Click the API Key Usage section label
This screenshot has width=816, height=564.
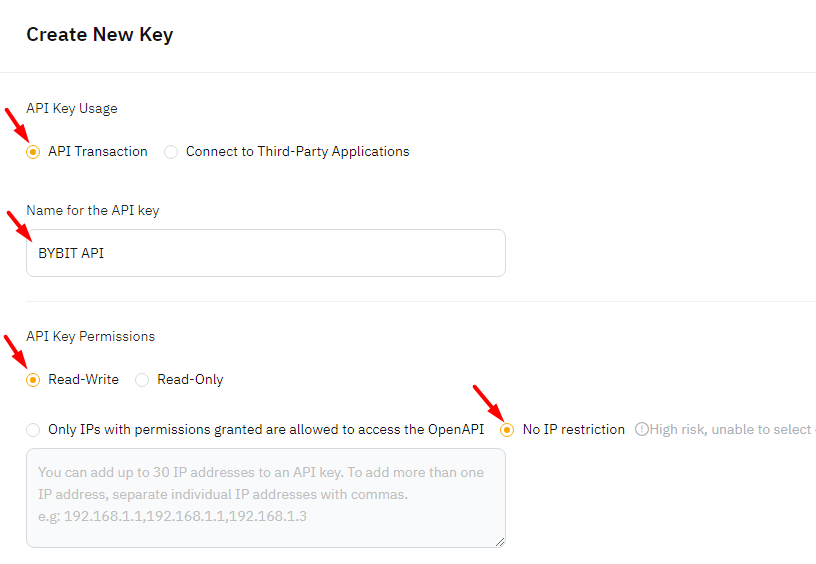(x=72, y=108)
